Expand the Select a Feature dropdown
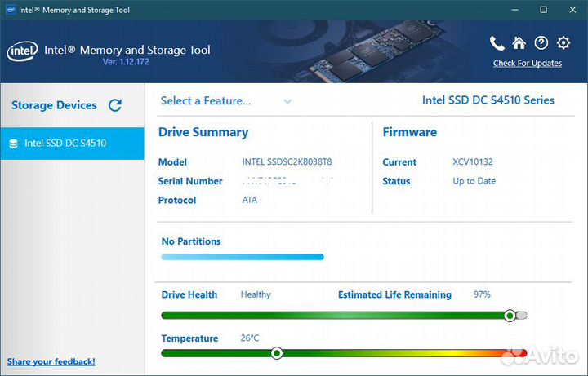 tap(226, 101)
